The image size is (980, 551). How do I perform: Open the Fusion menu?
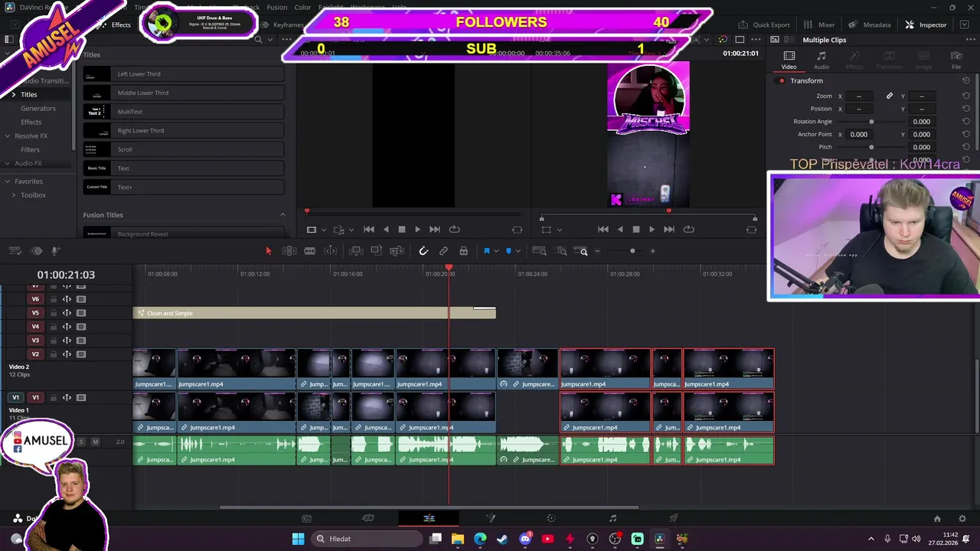pos(277,7)
